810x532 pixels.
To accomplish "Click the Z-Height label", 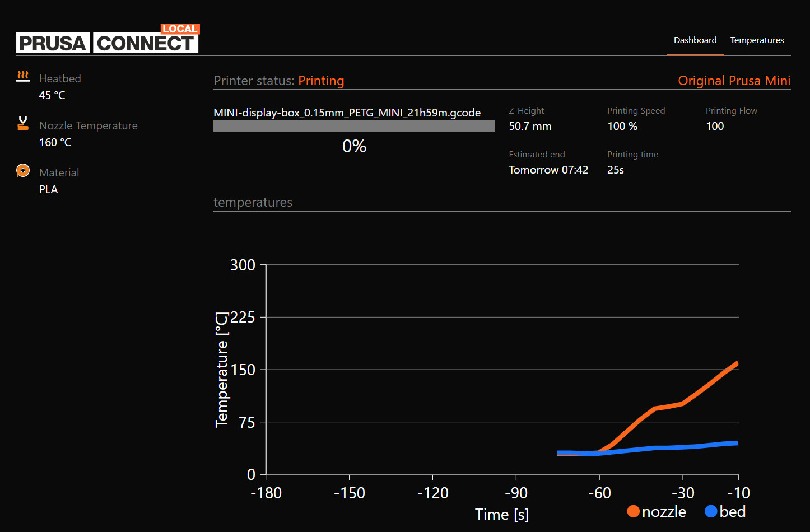I will click(526, 111).
